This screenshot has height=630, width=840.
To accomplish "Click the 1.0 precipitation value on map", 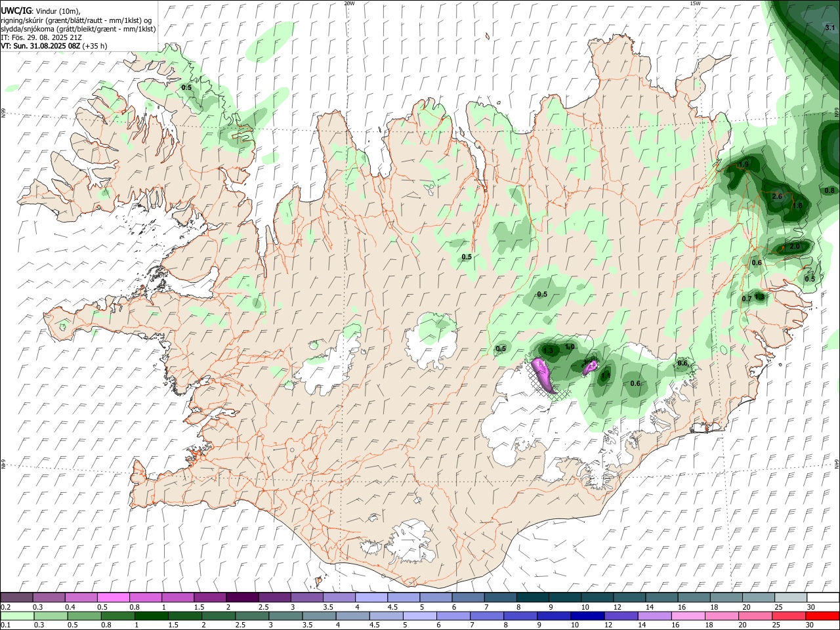I will [570, 346].
